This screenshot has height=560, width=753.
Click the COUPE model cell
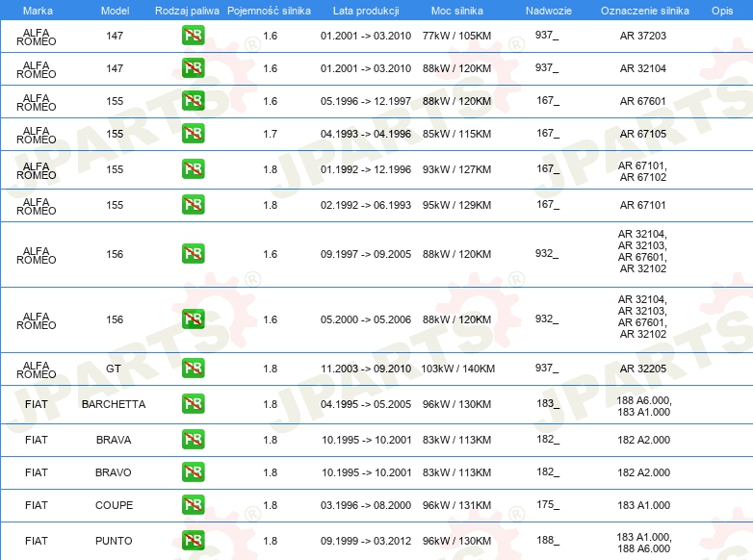[114, 505]
